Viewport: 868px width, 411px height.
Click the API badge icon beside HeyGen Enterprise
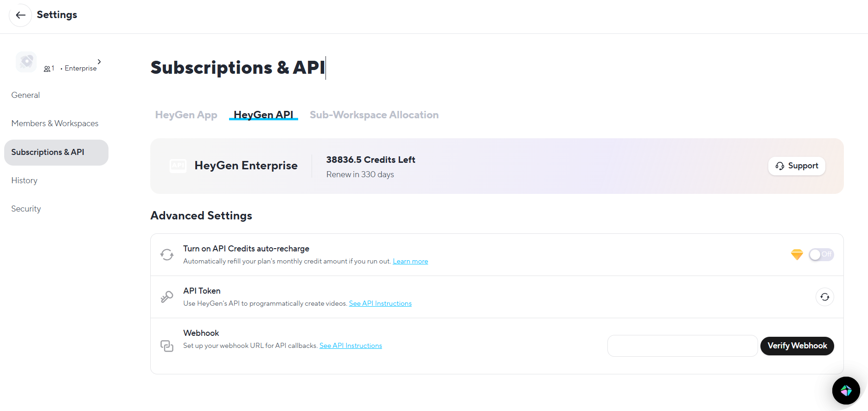click(178, 166)
